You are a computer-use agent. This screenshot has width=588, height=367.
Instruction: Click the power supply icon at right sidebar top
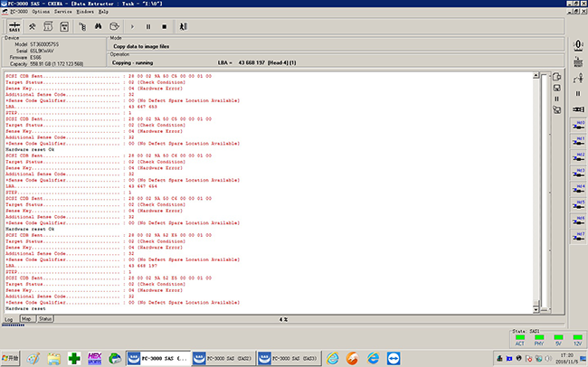pyautogui.click(x=578, y=46)
